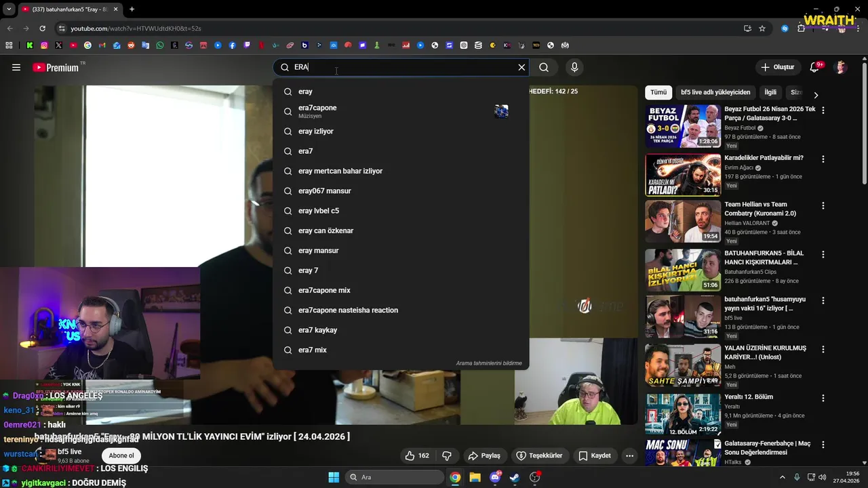The width and height of the screenshot is (868, 488).
Task: Open options for Beyaz Futbol 26 Nisan video
Action: 823,110
